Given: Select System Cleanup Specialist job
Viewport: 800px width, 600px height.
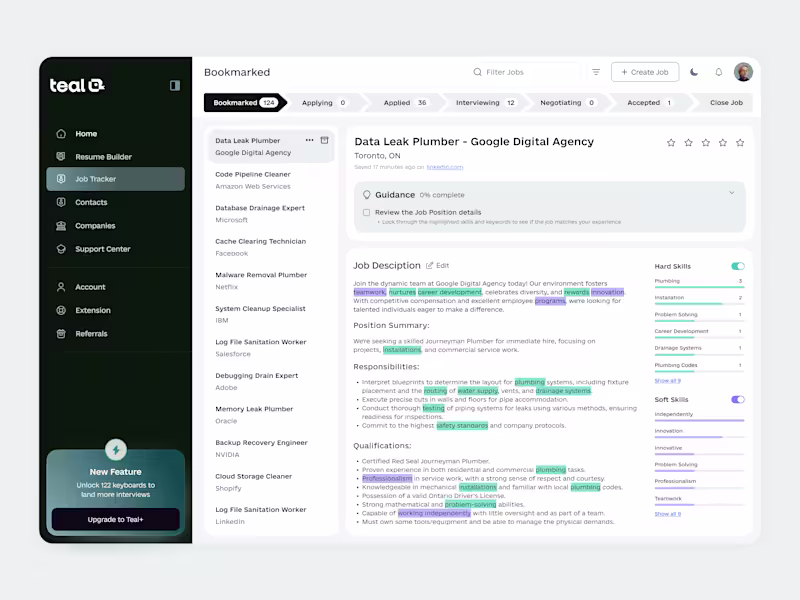Looking at the screenshot, I should 271,314.
